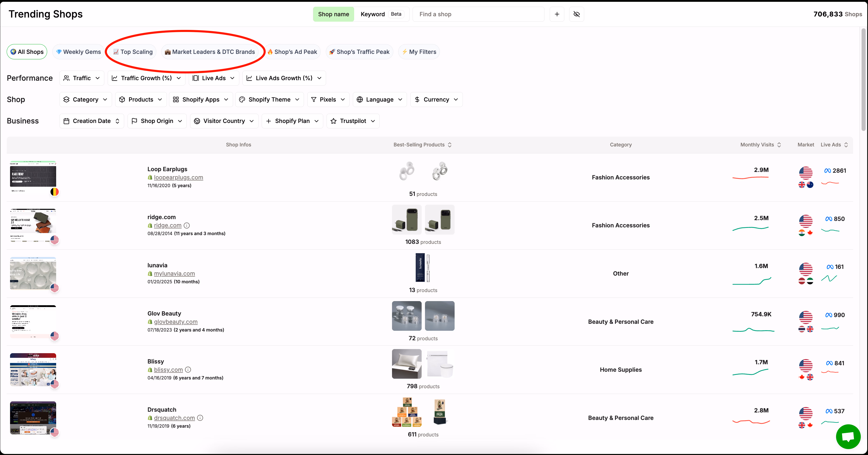Image resolution: width=868 pixels, height=455 pixels.
Task: Select the Shop name search mode
Action: pos(333,14)
